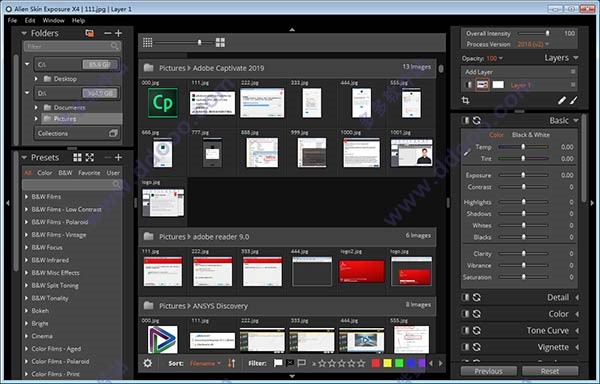
Task: Select the Crop tool icon
Action: click(465, 101)
